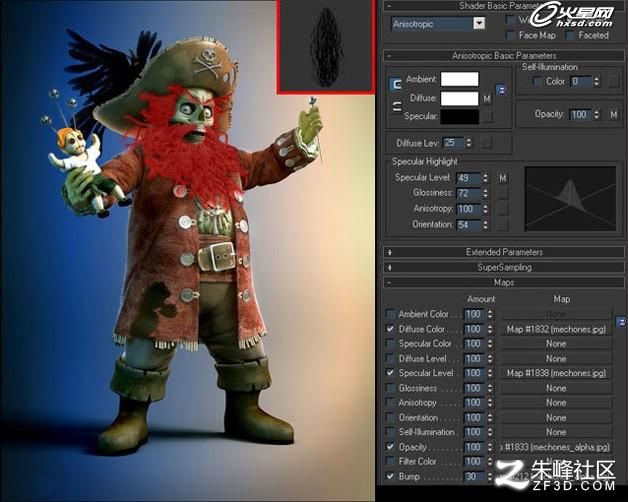Click the Self-Illumination None map slot
Image resolution: width=628 pixels, height=502 pixels.
[x=556, y=432]
